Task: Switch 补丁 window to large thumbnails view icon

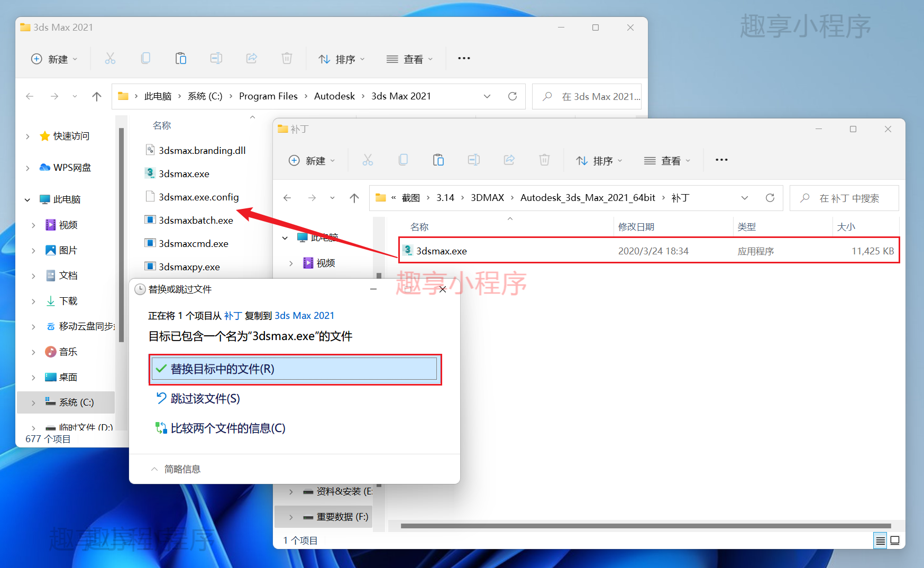Action: (895, 540)
